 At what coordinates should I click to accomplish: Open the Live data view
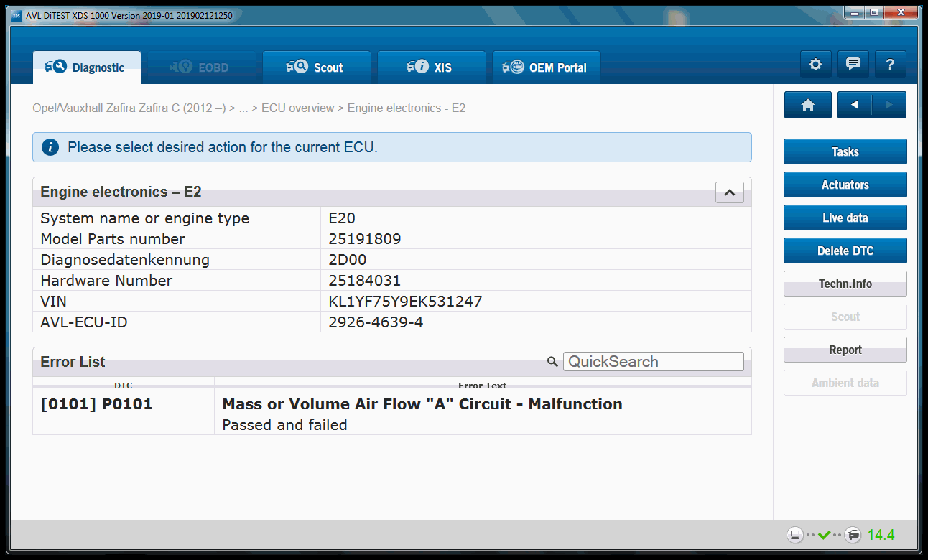(845, 218)
